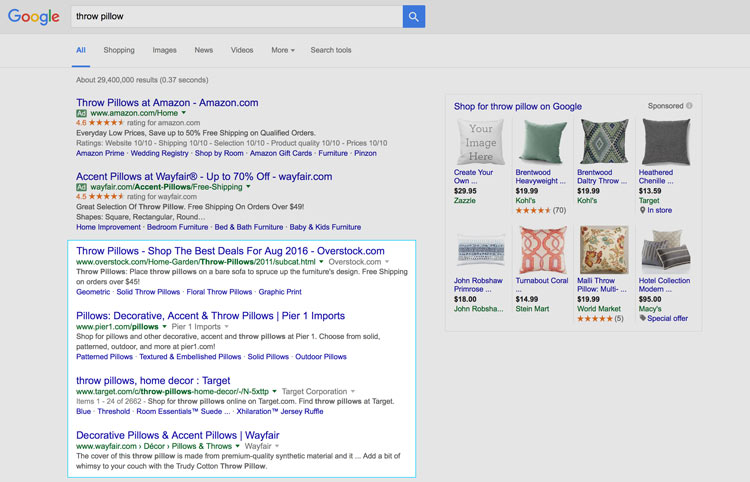Select the green Brentwood Heavyweight pillow thumbnail
Image resolution: width=750 pixels, height=482 pixels.
coord(543,142)
